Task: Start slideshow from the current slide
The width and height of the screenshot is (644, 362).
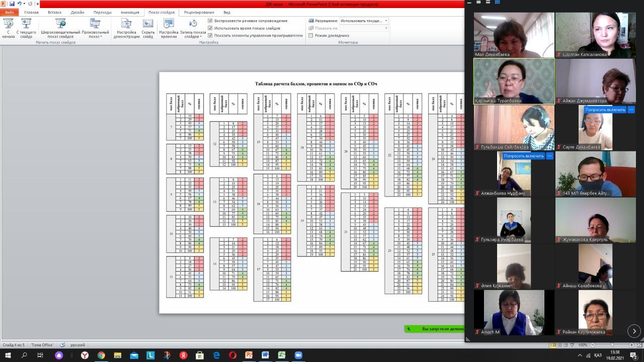Action: point(26,28)
